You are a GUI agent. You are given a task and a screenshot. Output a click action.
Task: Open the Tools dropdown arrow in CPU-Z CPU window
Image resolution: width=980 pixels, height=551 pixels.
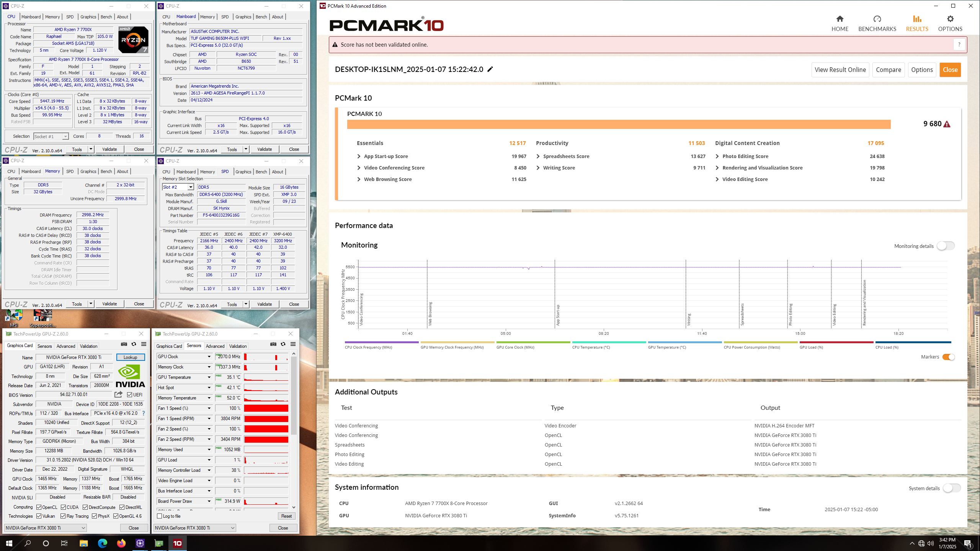pos(91,149)
